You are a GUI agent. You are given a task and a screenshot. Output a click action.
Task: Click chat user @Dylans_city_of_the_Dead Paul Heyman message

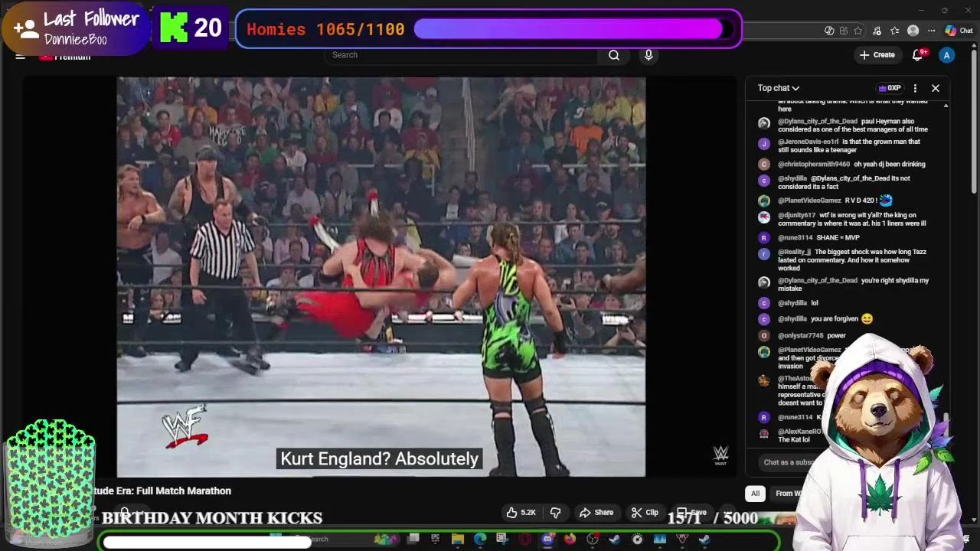pos(853,126)
